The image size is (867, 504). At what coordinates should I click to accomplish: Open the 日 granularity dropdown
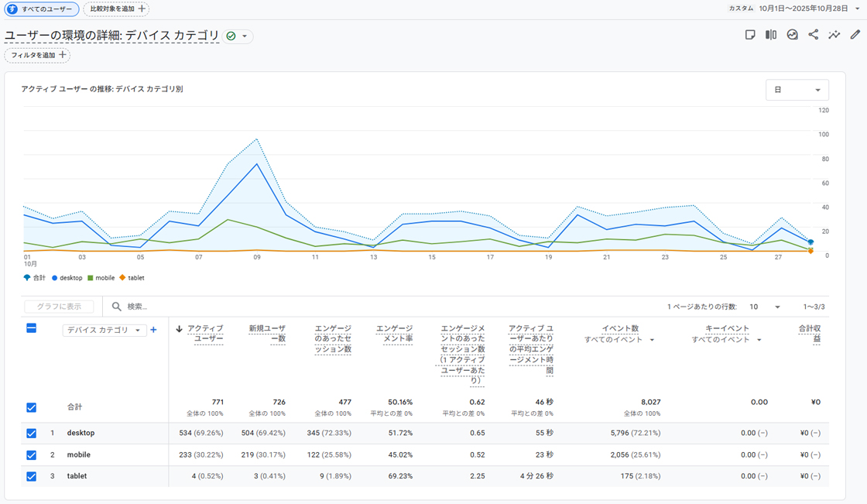[797, 90]
